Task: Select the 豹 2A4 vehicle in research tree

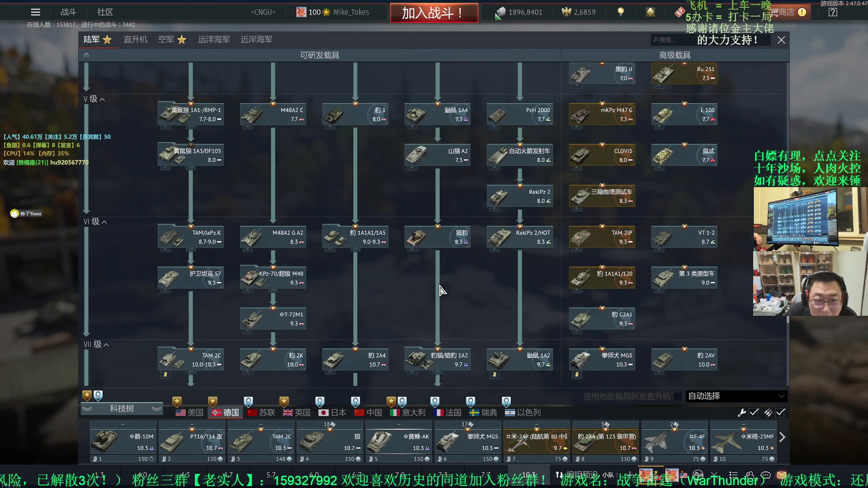Action: point(355,360)
